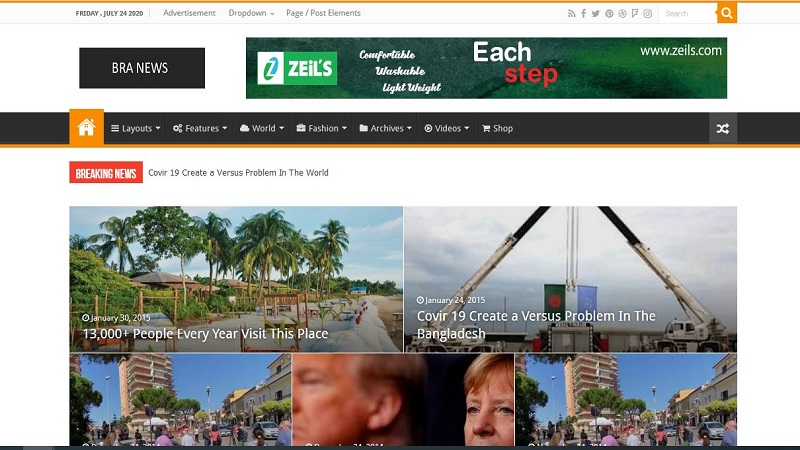This screenshot has height=450, width=800.
Task: Click the Instagram icon in top bar
Action: (648, 14)
